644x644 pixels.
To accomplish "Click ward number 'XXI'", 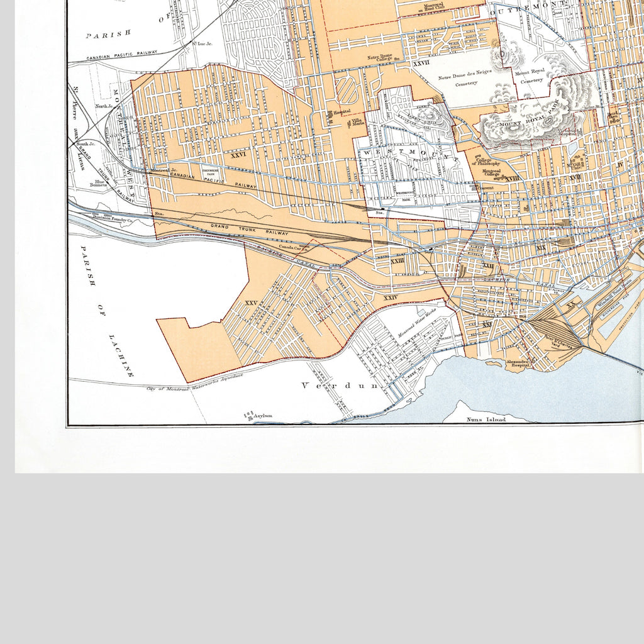I will pyautogui.click(x=487, y=325).
